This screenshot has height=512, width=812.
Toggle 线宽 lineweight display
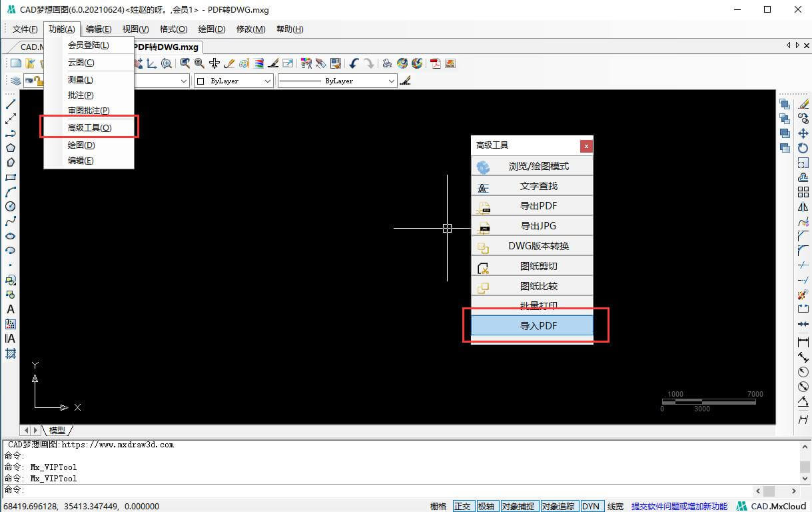[x=615, y=506]
